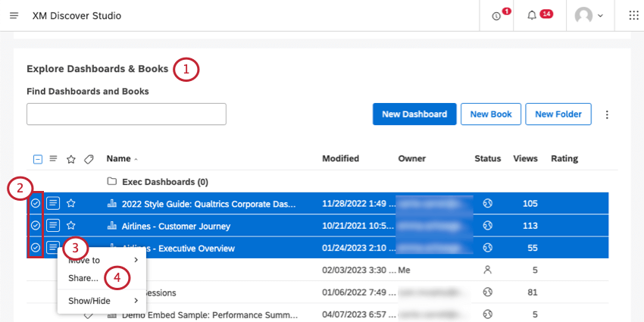Open the actions menu for Airlines - Customer Journey
The image size is (644, 322).
tap(53, 225)
